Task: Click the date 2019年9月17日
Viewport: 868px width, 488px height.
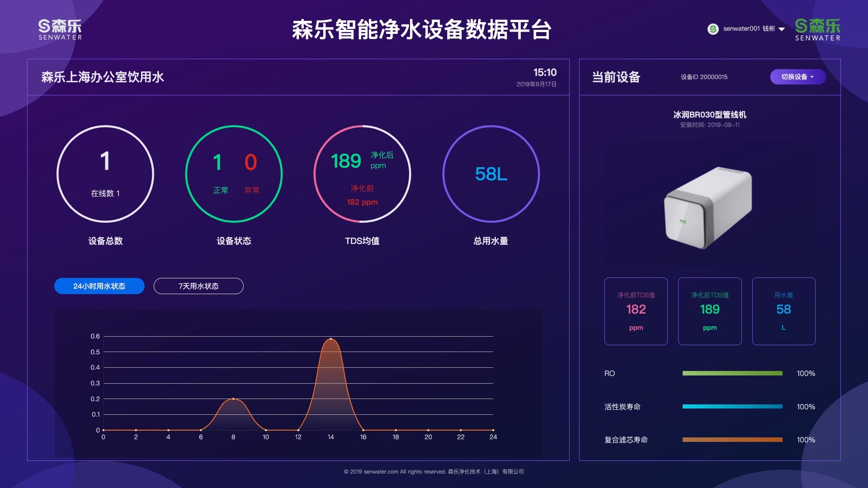Action: (537, 84)
